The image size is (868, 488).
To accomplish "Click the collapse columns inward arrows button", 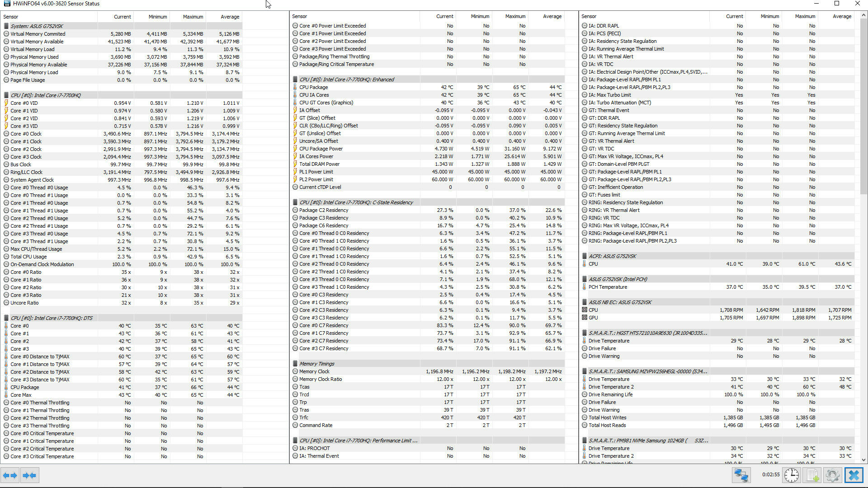I will pyautogui.click(x=29, y=475).
